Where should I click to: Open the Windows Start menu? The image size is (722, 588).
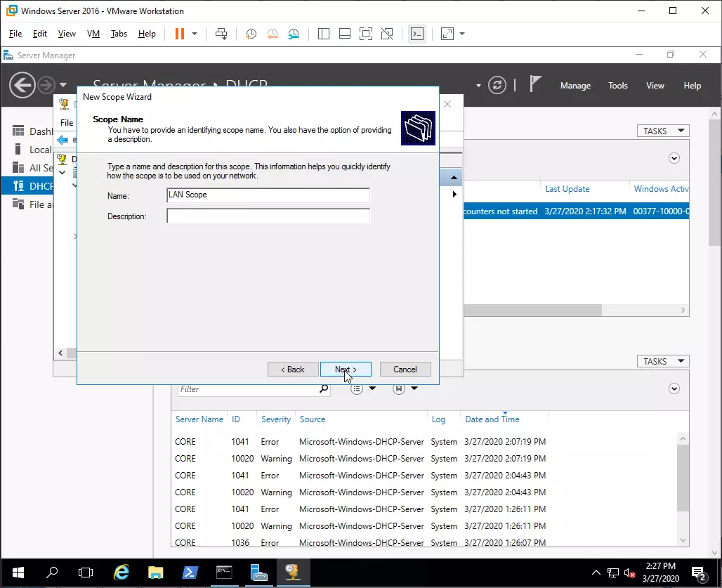point(18,573)
